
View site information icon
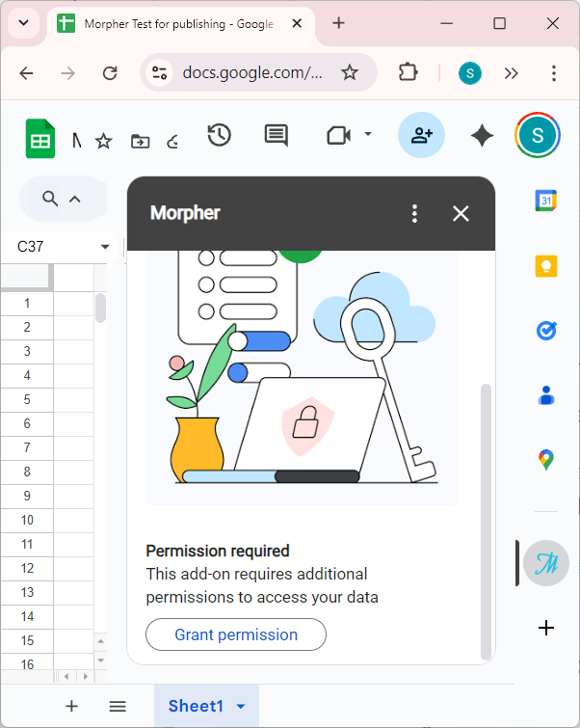[159, 73]
